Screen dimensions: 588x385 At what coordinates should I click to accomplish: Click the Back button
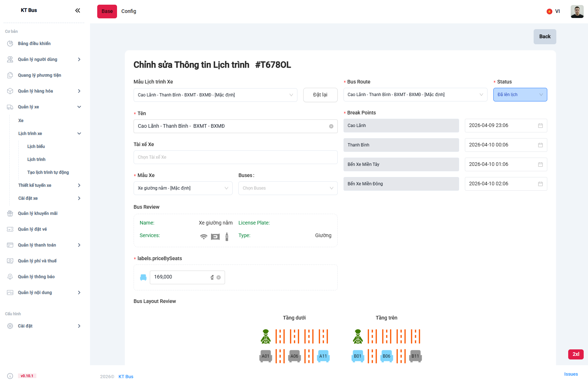pos(544,37)
